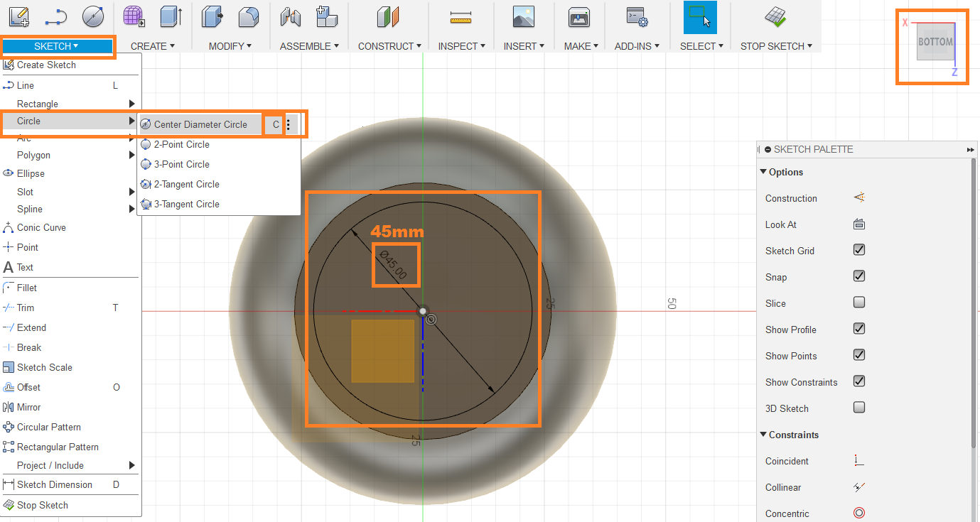The width and height of the screenshot is (980, 522).
Task: Choose 2-Point Circle from submenu
Action: coord(182,144)
